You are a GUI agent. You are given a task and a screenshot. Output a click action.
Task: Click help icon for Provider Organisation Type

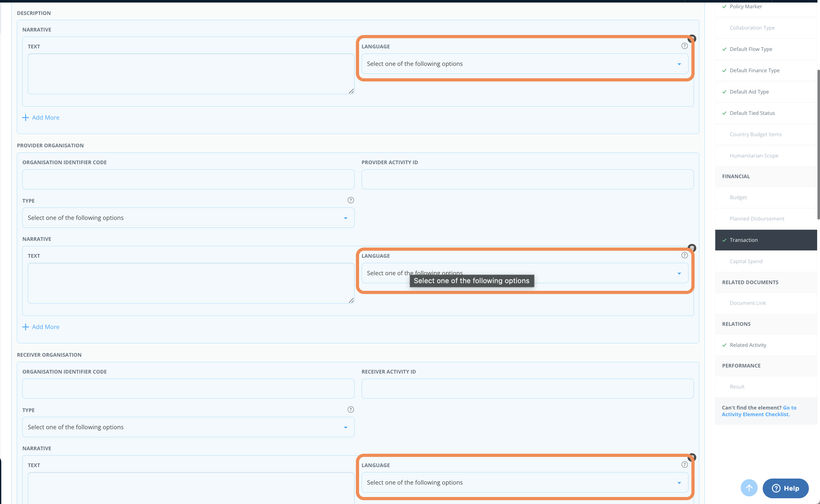point(350,200)
